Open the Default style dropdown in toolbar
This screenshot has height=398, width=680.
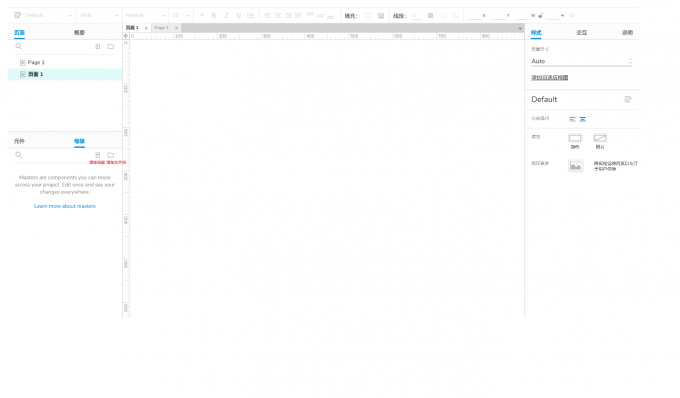point(43,16)
